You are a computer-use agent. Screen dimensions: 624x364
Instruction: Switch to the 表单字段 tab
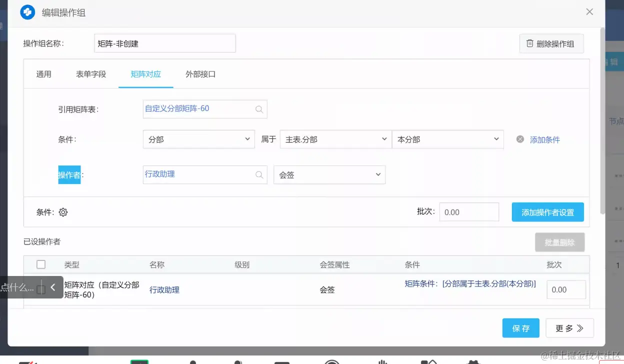[x=91, y=74]
